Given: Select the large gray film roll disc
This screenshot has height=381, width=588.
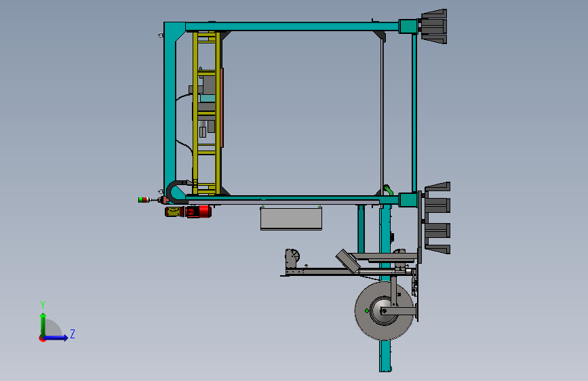Looking at the screenshot, I should pos(385,311).
